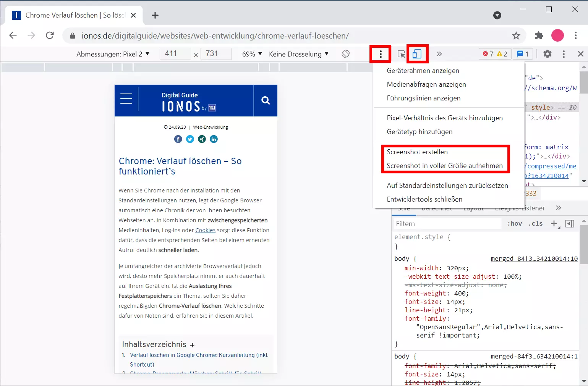Share the article via the Twitter icon
This screenshot has width=588, height=386.
click(x=190, y=139)
